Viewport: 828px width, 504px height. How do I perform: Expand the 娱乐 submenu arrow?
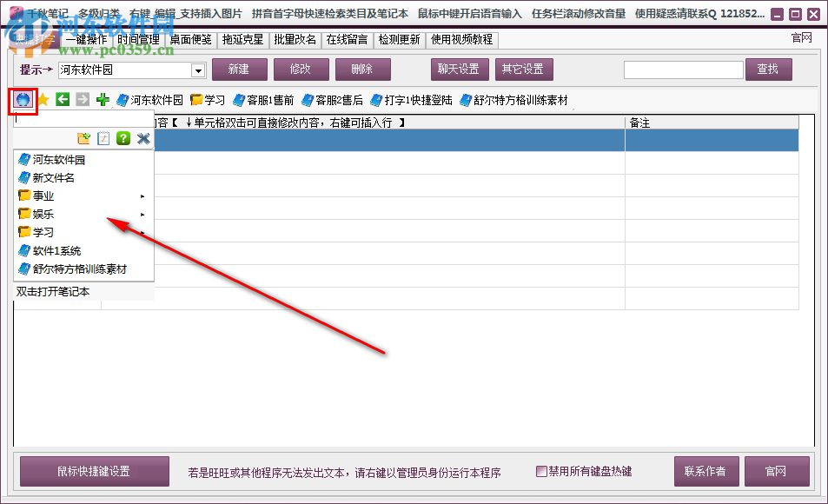[144, 214]
